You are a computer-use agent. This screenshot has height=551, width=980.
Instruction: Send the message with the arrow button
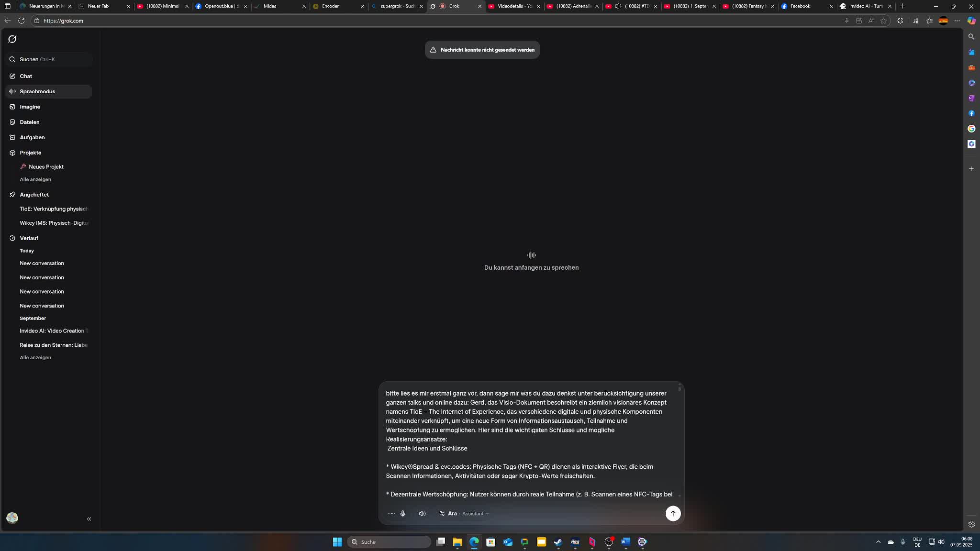point(673,513)
